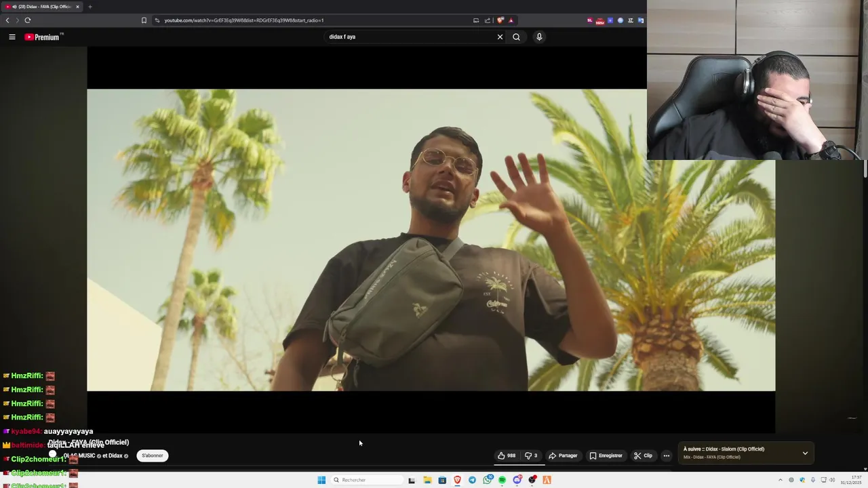This screenshot has height=488, width=868.
Task: Open Windows Start menu
Action: [x=321, y=480]
